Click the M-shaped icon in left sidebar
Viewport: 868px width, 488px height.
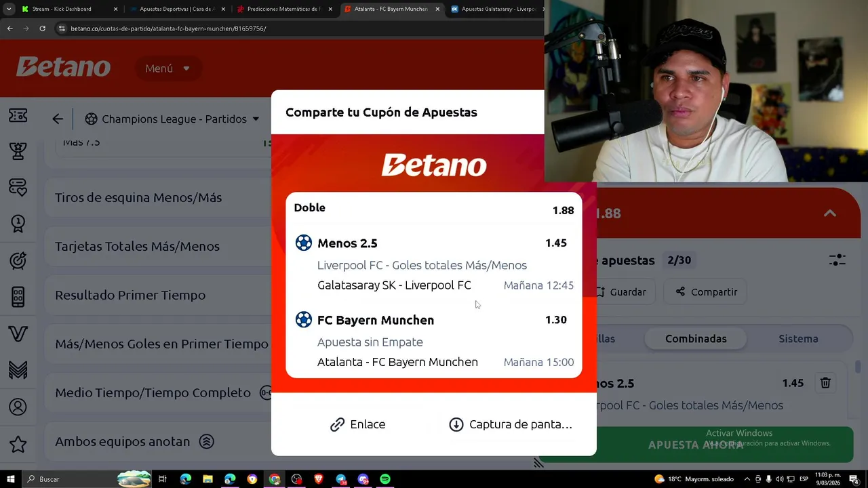(18, 370)
